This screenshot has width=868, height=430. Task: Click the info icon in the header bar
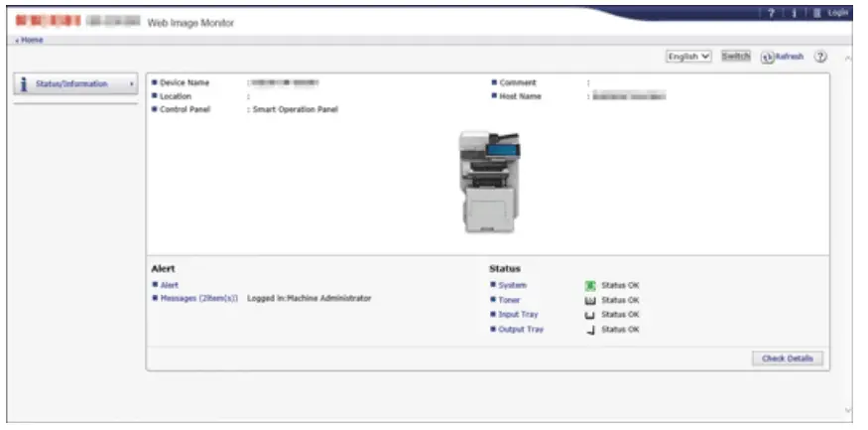tap(794, 13)
